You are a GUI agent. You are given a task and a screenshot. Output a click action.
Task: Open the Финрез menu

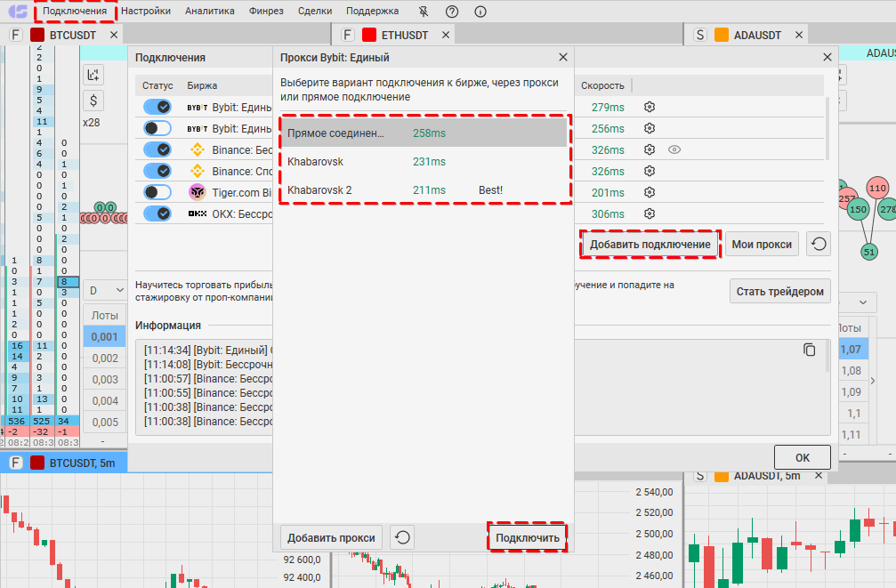(266, 11)
